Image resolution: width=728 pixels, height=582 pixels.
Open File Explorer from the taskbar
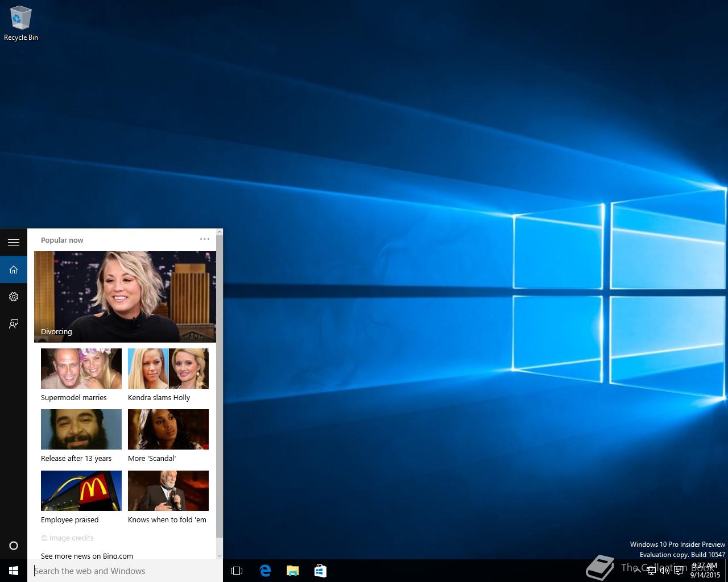coord(293,571)
